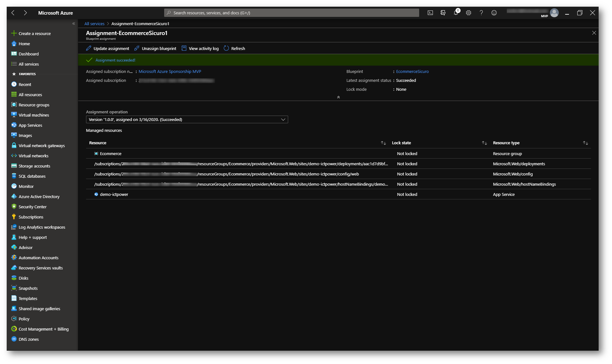Click Unassign blueprint button
The width and height of the screenshot is (612, 364).
pos(155,48)
